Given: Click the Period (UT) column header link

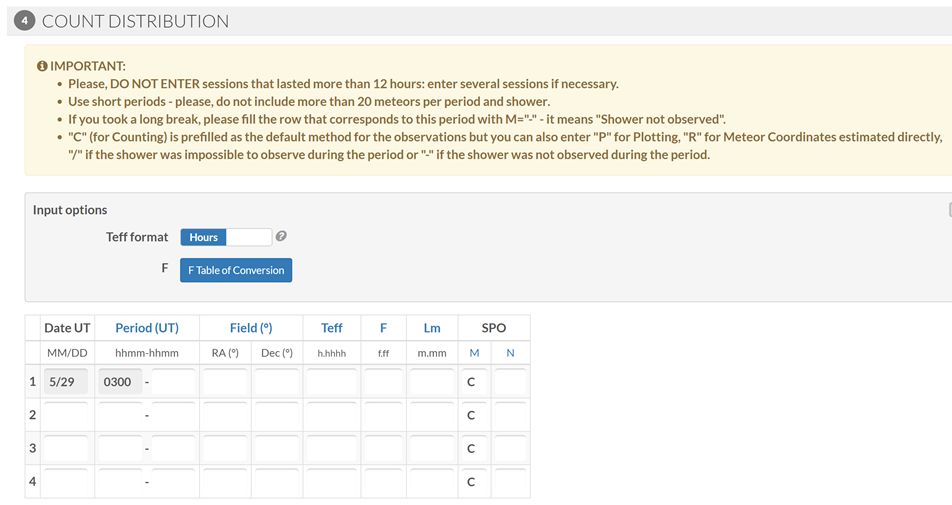Looking at the screenshot, I should coord(147,328).
